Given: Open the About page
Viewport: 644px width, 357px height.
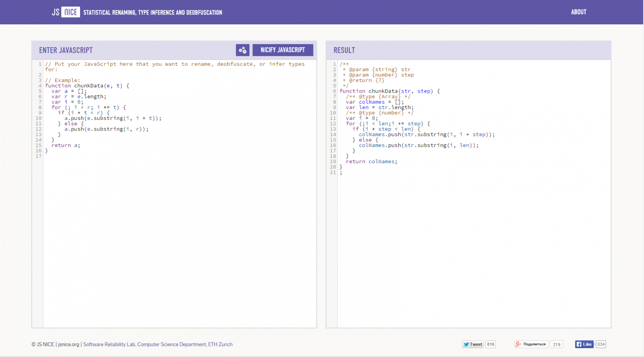Looking at the screenshot, I should tap(579, 12).
